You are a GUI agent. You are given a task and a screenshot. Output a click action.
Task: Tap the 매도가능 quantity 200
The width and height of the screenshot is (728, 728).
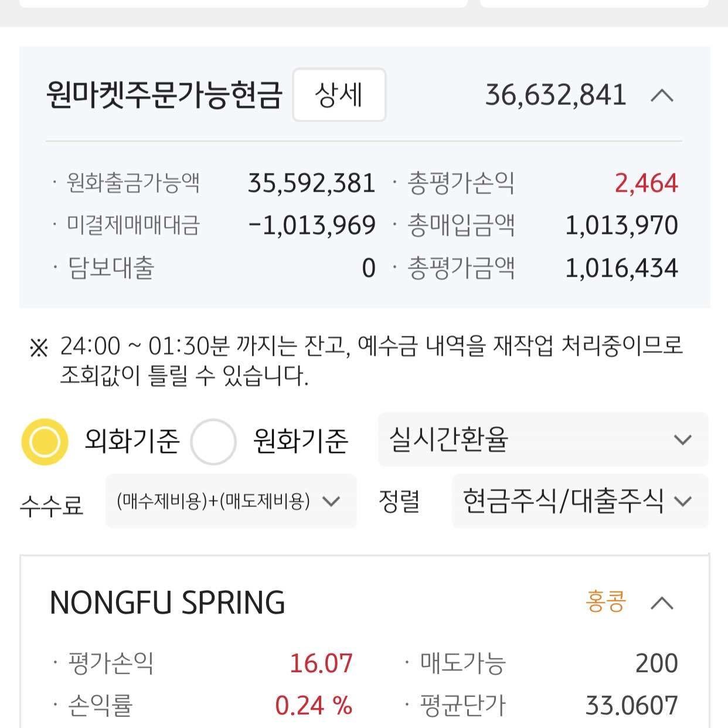[x=656, y=664]
